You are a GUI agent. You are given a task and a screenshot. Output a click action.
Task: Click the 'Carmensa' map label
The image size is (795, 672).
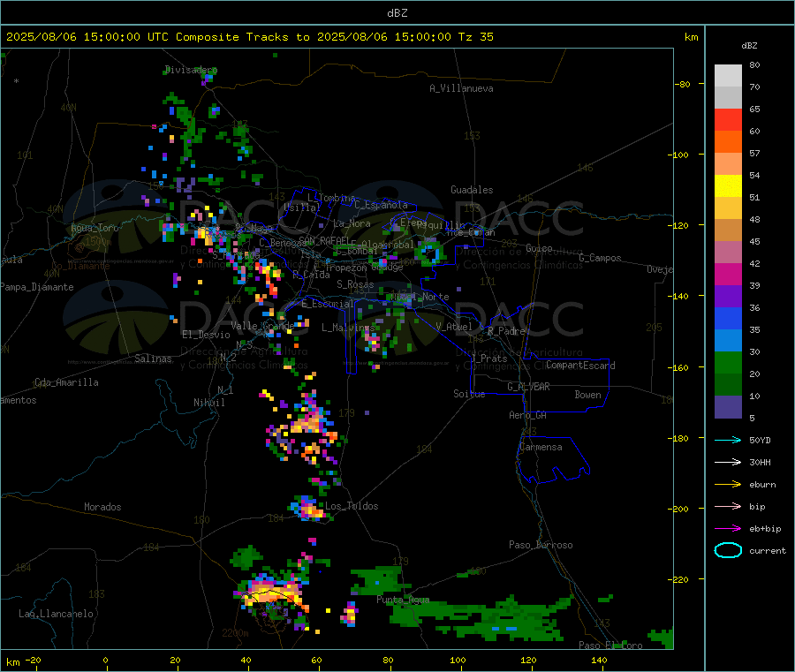tap(541, 447)
